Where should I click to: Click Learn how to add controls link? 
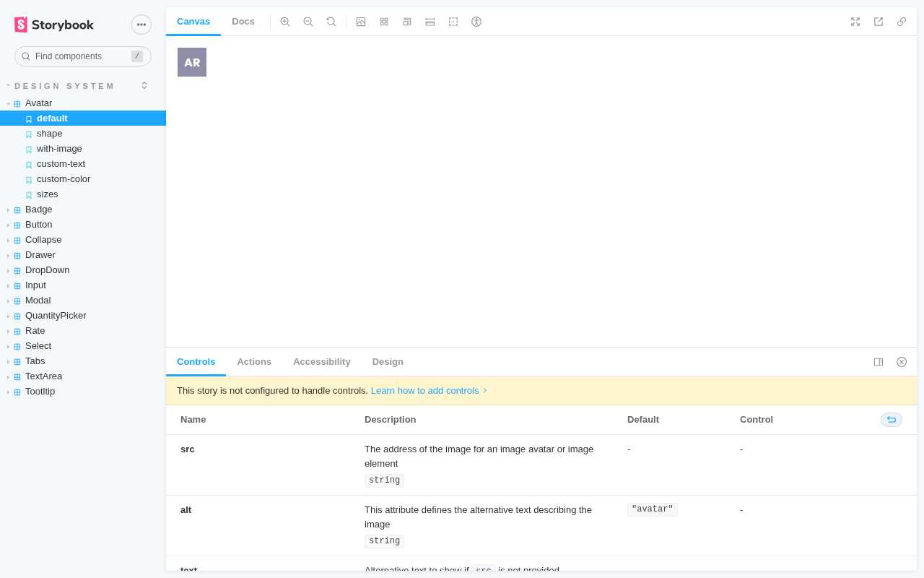tap(424, 391)
